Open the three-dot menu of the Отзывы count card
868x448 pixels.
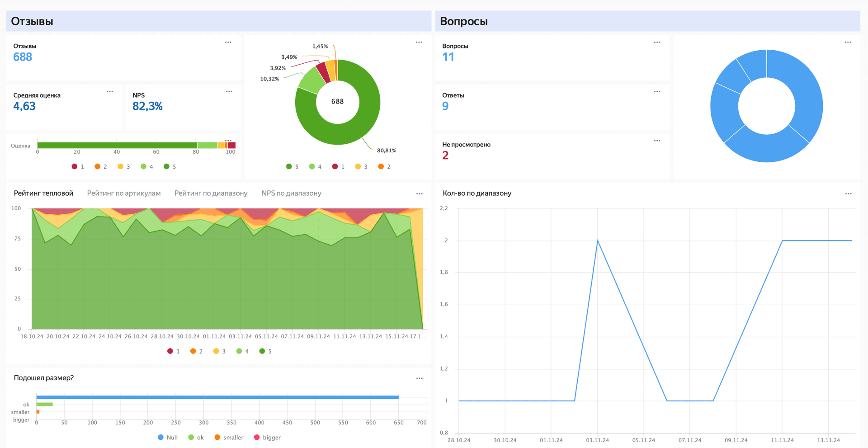pos(228,42)
